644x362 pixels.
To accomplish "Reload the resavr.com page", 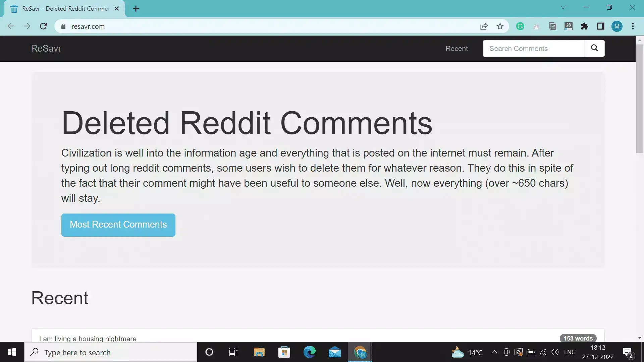I will (43, 26).
